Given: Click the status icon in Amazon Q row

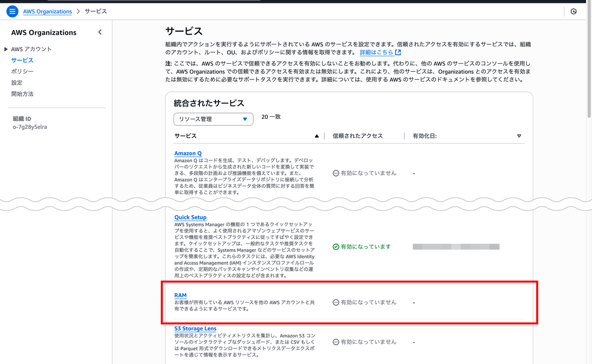Looking at the screenshot, I should pos(336,173).
